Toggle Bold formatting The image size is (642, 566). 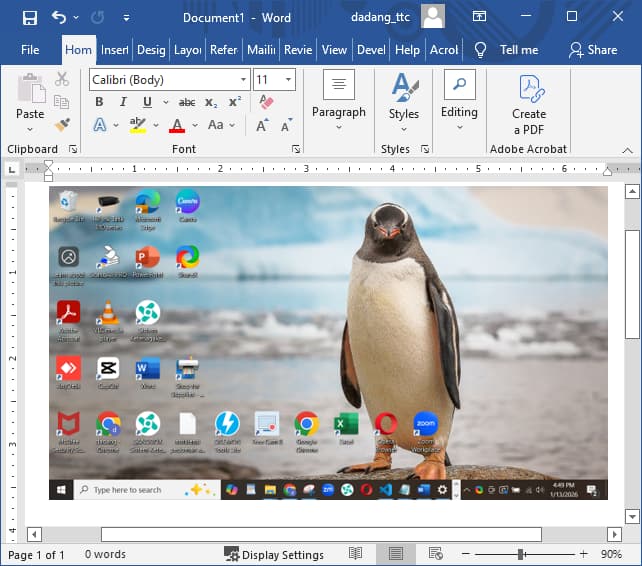tap(99, 102)
